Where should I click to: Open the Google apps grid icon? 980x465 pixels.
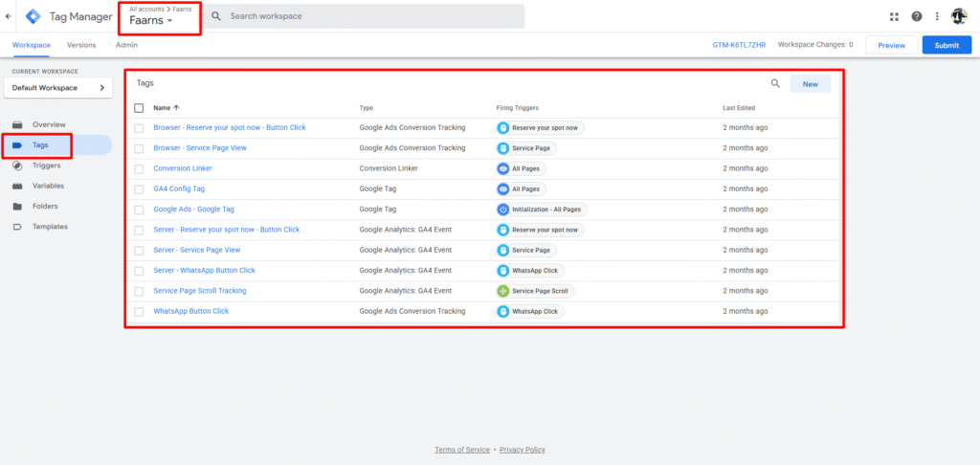(894, 16)
